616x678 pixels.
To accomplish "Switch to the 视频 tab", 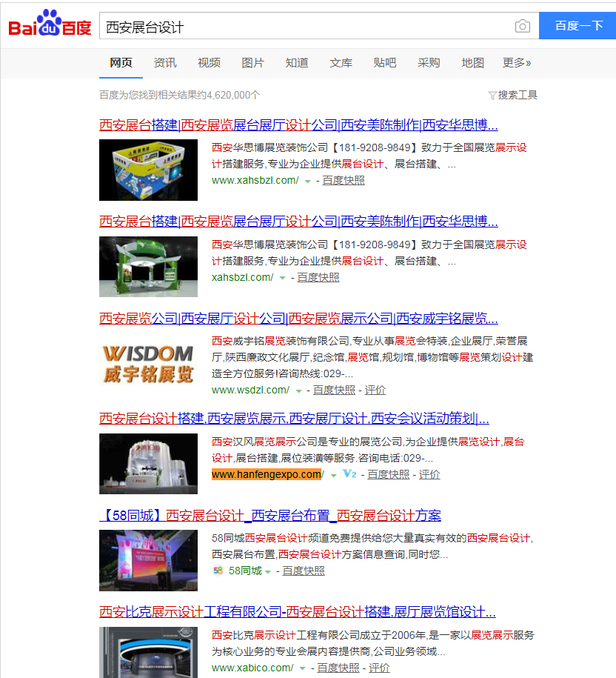I will tap(209, 63).
